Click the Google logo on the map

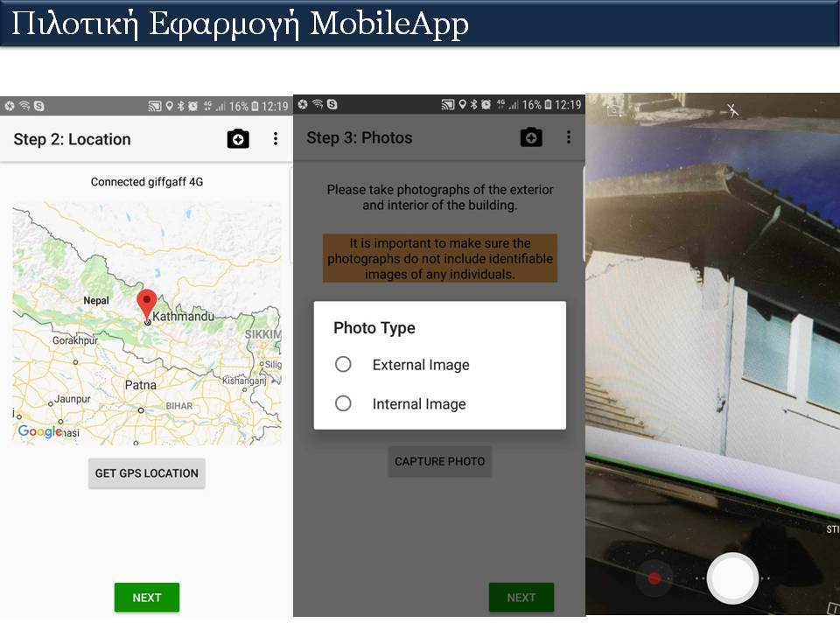[40, 431]
